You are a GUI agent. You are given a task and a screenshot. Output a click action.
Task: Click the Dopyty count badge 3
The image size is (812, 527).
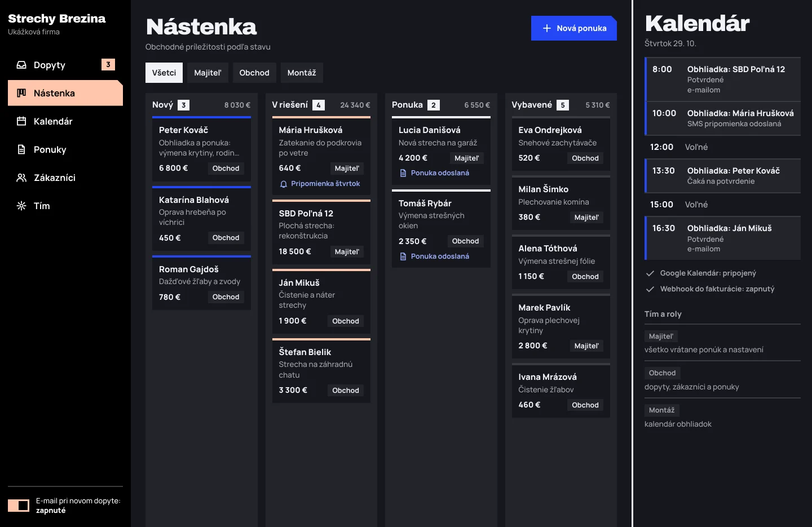coord(108,64)
